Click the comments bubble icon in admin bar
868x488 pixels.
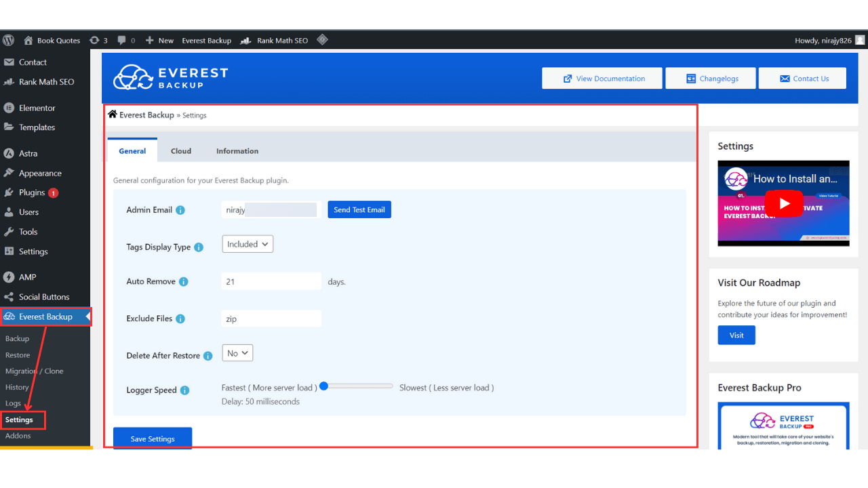[122, 40]
